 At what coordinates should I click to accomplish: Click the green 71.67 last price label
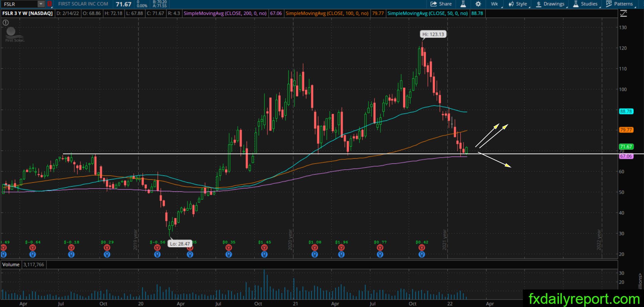click(626, 147)
